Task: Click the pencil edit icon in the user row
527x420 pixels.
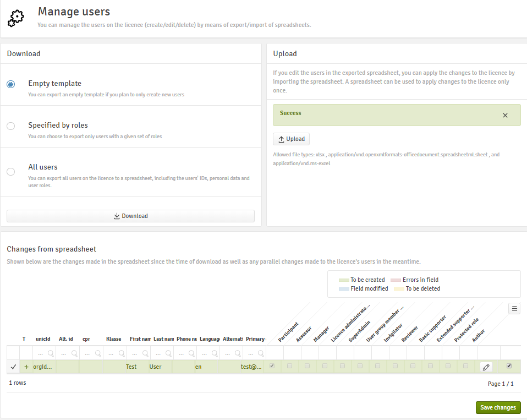Action: 486,366
